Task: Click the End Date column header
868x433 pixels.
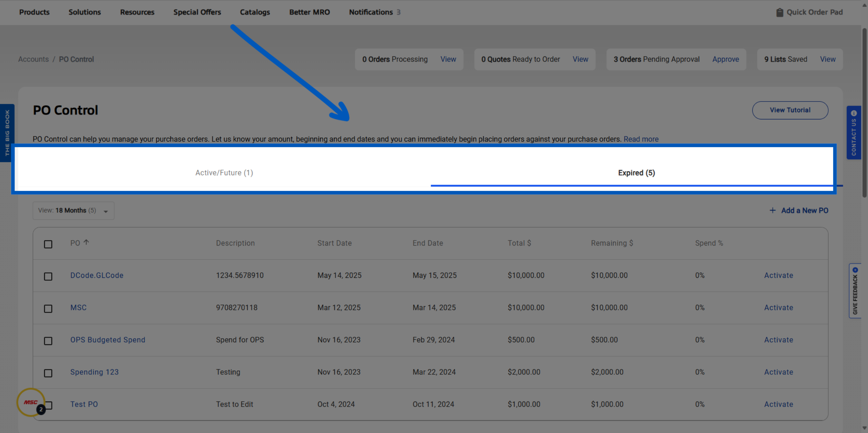Action: pyautogui.click(x=428, y=243)
